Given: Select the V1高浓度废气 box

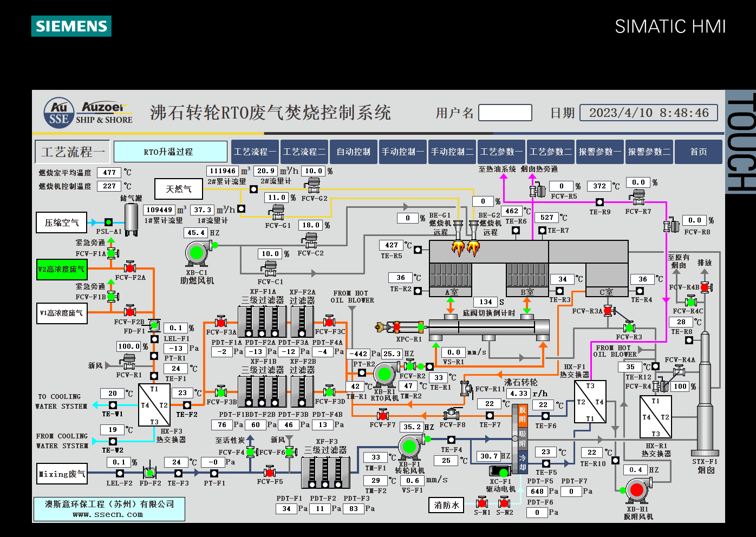Looking at the screenshot, I should pyautogui.click(x=62, y=313).
